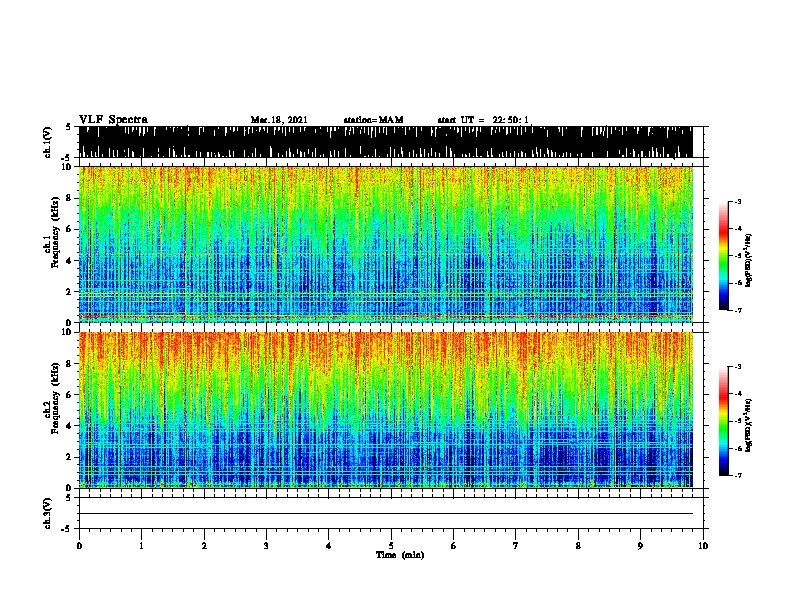Viewport: 792px width, 612px height.
Task: Click the "-7" label on lower colorbar
Action: [x=737, y=475]
